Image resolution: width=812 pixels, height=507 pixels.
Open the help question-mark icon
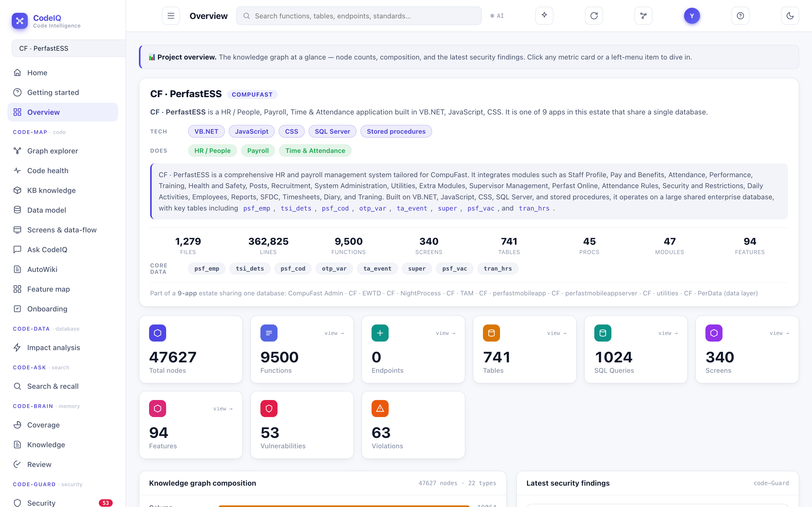[740, 16]
